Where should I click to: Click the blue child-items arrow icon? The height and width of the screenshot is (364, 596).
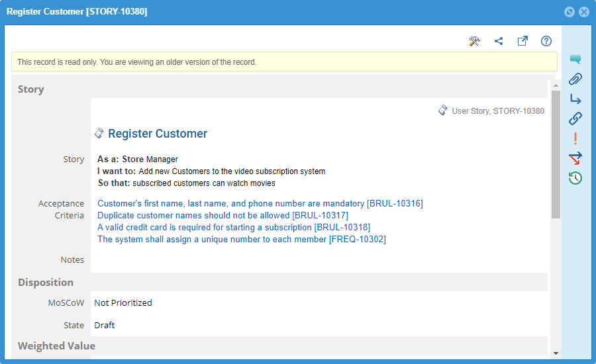pos(575,99)
